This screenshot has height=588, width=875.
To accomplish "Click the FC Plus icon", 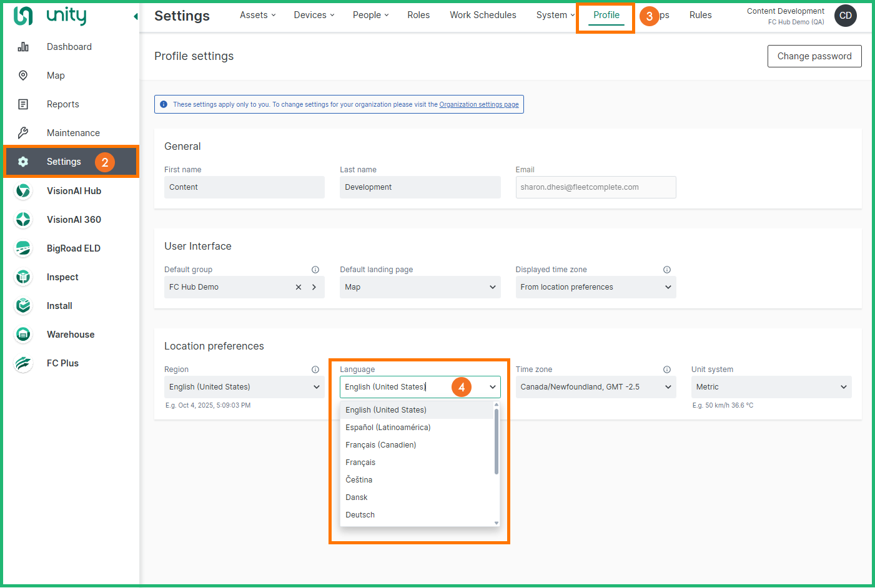I will (x=23, y=363).
